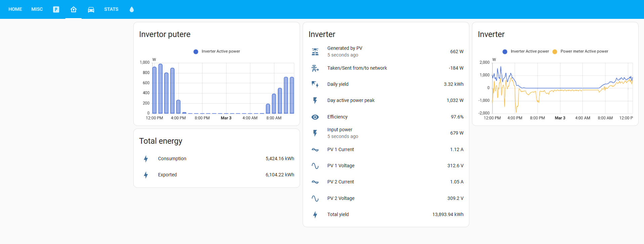Open the MISC tab
This screenshot has width=644, height=244.
pyautogui.click(x=37, y=9)
